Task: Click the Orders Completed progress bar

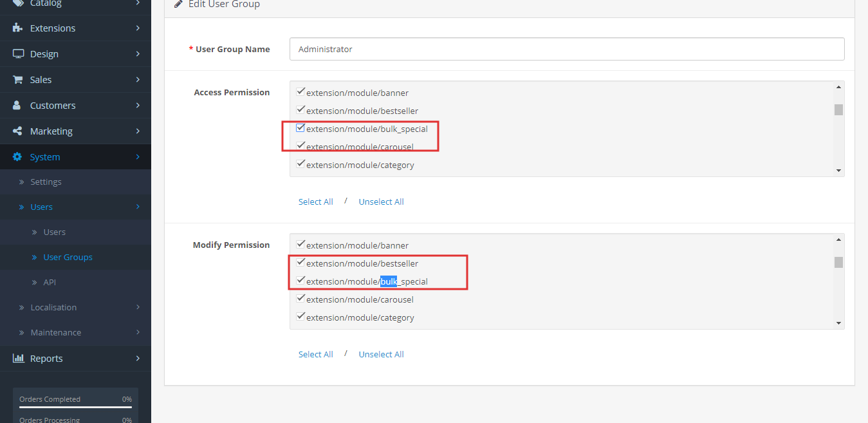Action: (x=75, y=407)
